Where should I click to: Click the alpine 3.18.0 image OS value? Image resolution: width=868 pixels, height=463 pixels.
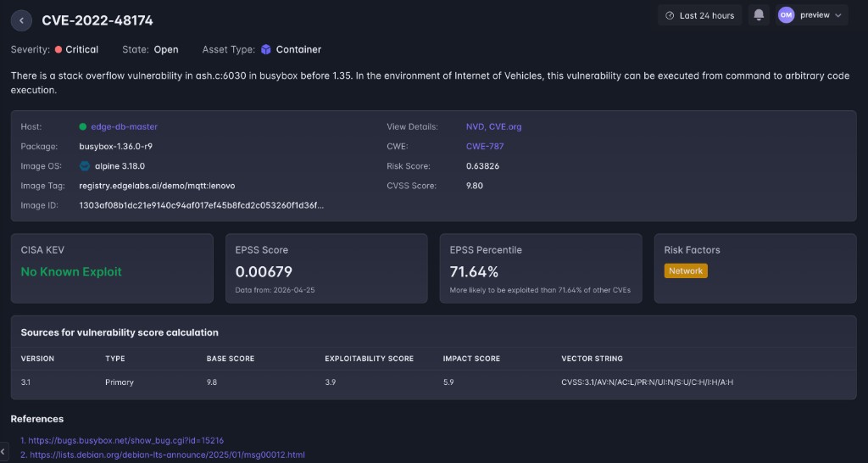pos(120,166)
